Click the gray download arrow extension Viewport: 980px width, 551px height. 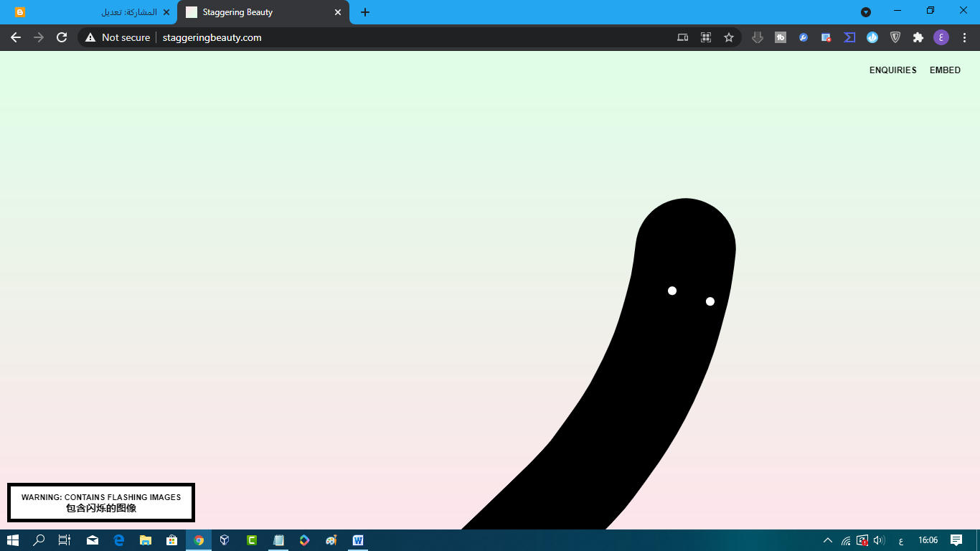[x=758, y=37]
